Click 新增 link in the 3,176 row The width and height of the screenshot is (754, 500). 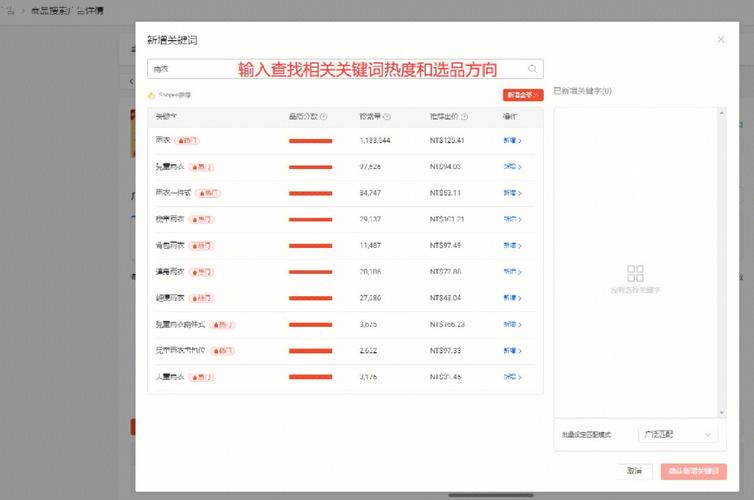point(512,377)
